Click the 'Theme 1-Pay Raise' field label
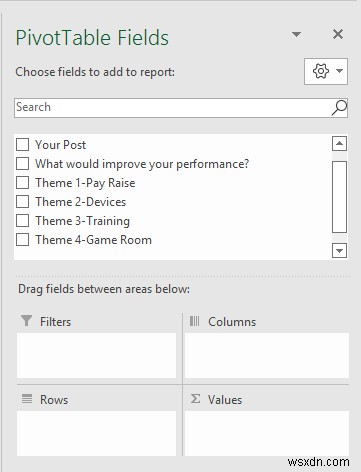 coord(85,183)
